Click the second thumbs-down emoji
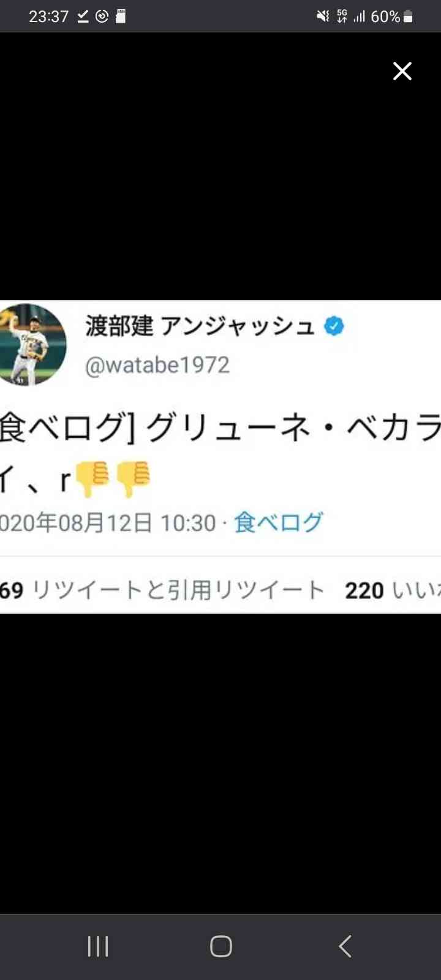Viewport: 441px width, 980px height. (x=132, y=478)
